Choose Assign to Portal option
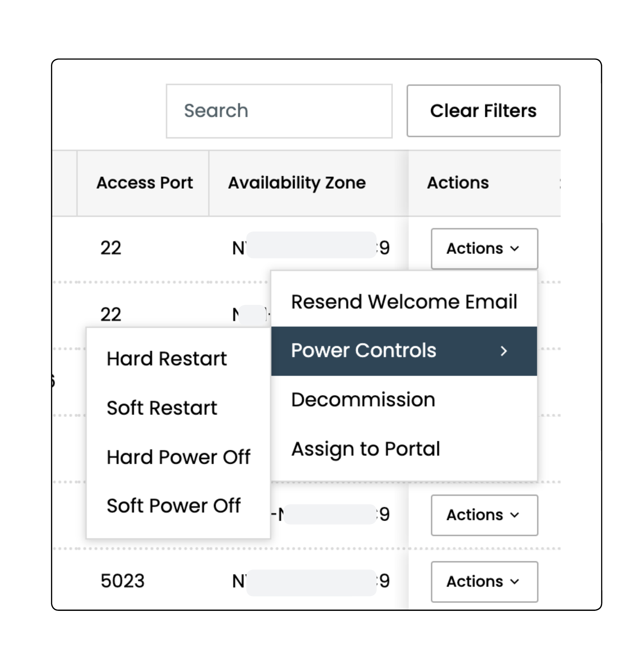644x645 pixels. tap(365, 449)
